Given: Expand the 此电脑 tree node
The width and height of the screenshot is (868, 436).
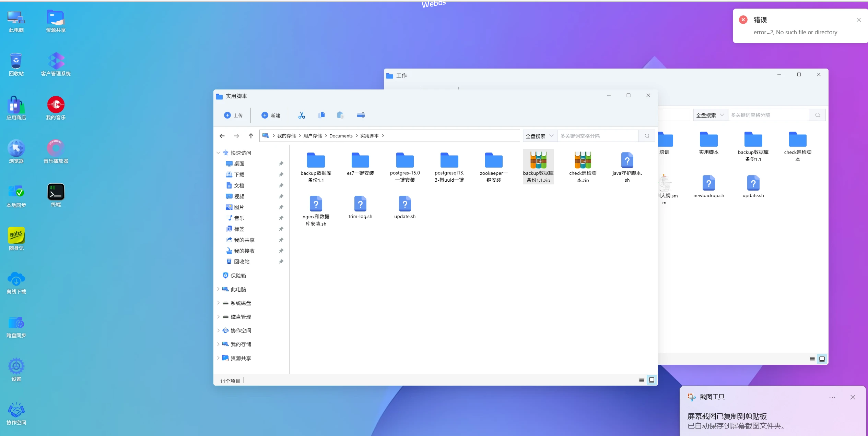Looking at the screenshot, I should click(218, 289).
